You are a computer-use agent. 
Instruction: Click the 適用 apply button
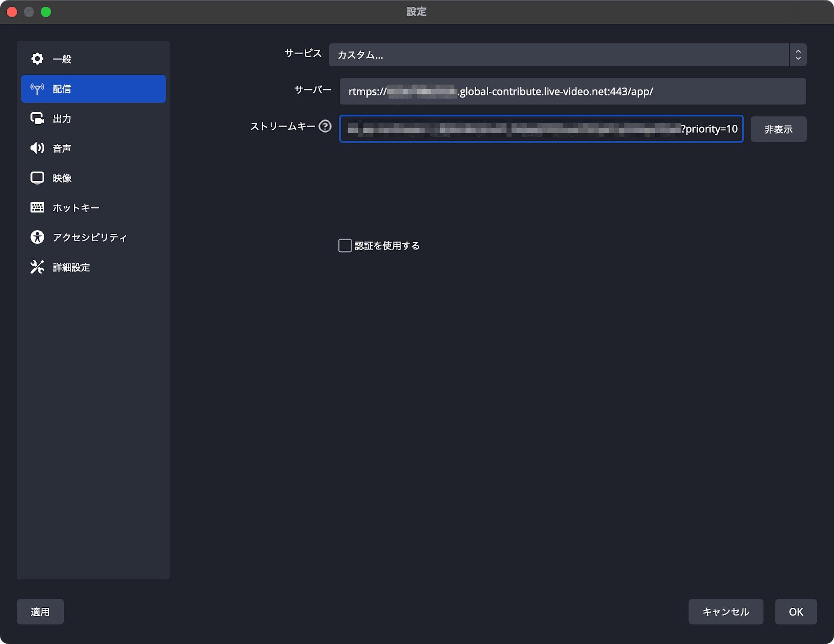[x=40, y=611]
